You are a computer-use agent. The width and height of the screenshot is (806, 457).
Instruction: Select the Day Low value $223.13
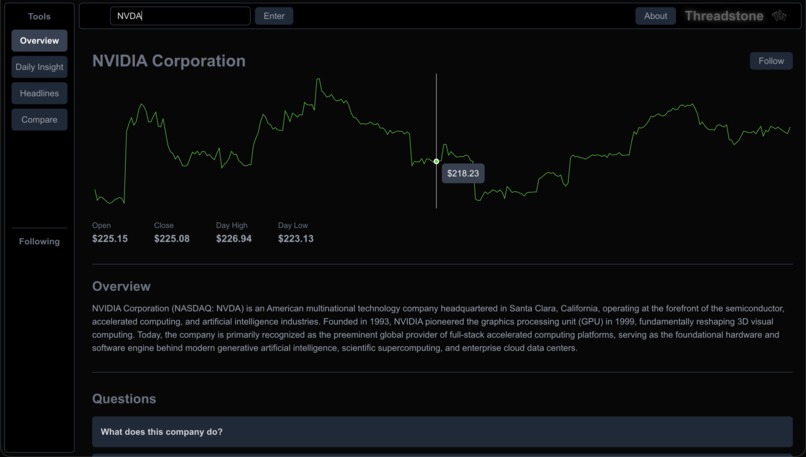click(x=296, y=239)
